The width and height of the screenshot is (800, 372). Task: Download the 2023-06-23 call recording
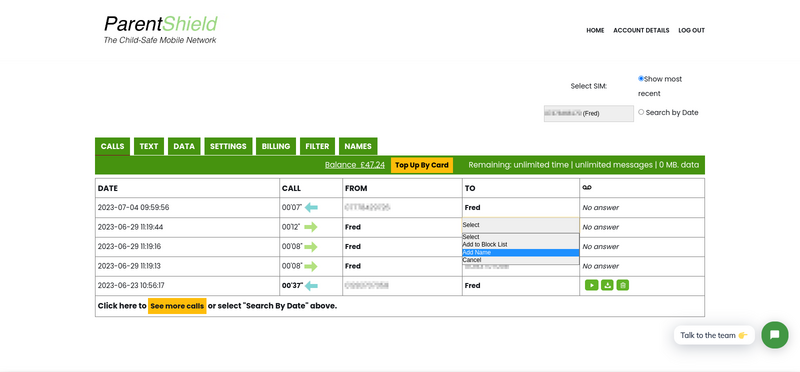(x=607, y=285)
